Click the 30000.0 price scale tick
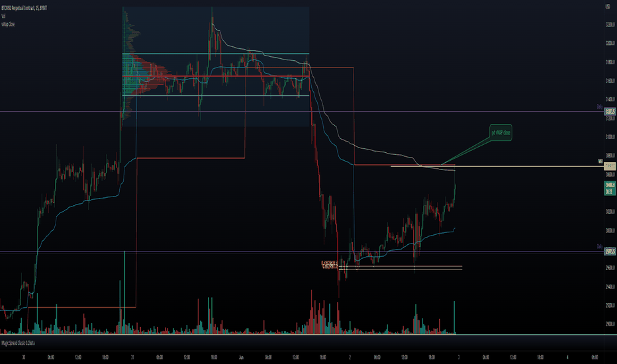Viewport: 617px width, 364px height. (x=610, y=230)
